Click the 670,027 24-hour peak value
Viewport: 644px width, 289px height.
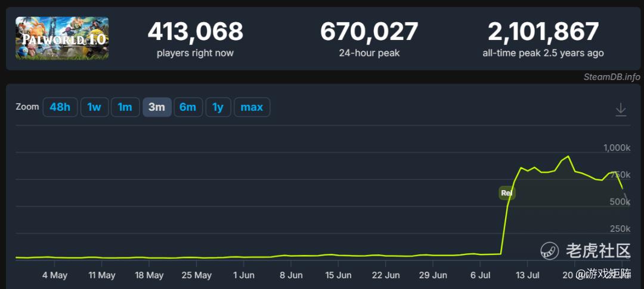(x=369, y=32)
